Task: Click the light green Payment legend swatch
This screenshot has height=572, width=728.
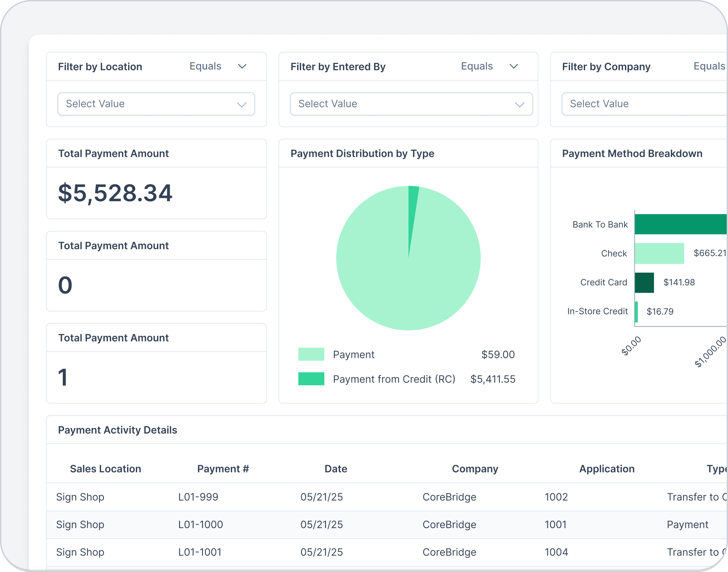Action: [x=311, y=354]
